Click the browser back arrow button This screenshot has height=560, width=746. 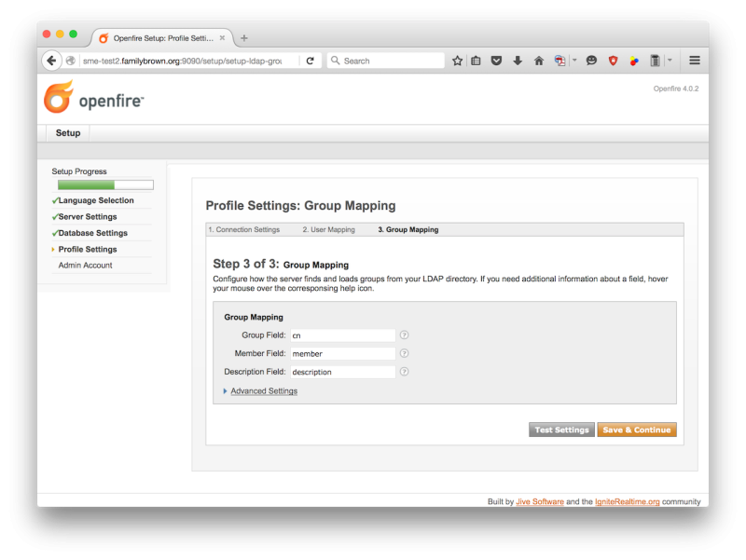[x=51, y=61]
